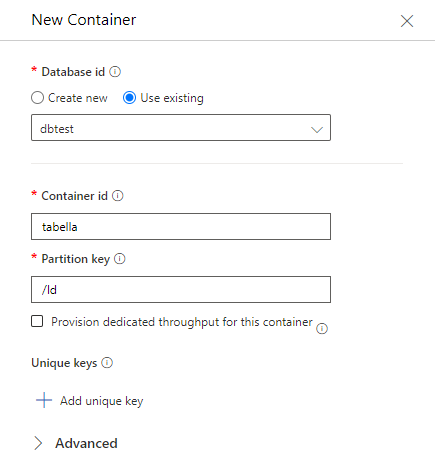Click the Add unique key text link
Screen dimensions: 435x475
pos(102,401)
